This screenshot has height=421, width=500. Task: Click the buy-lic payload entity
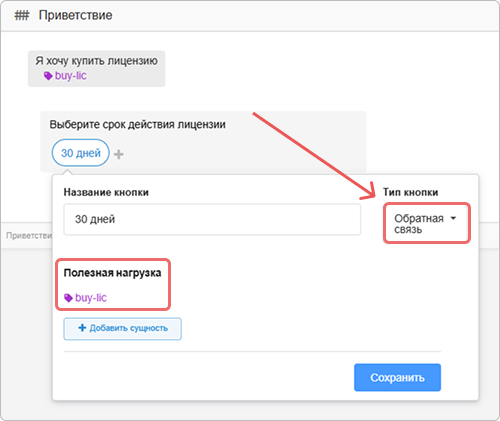(85, 298)
